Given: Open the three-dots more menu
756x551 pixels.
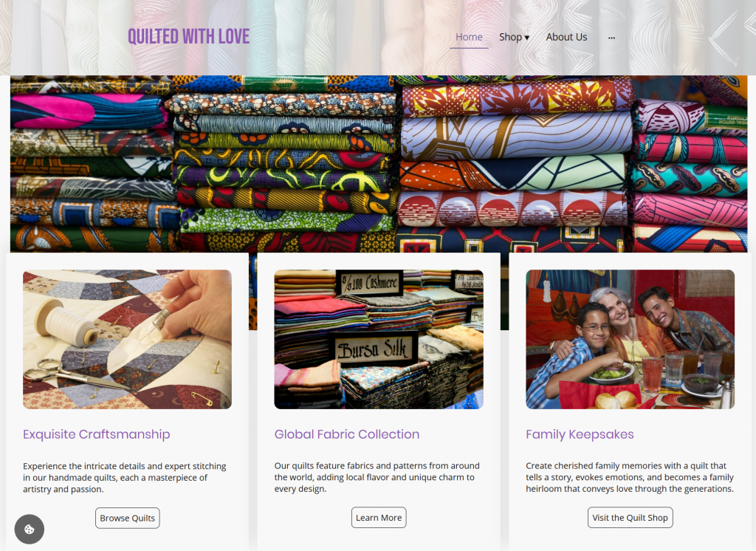Looking at the screenshot, I should [x=611, y=38].
